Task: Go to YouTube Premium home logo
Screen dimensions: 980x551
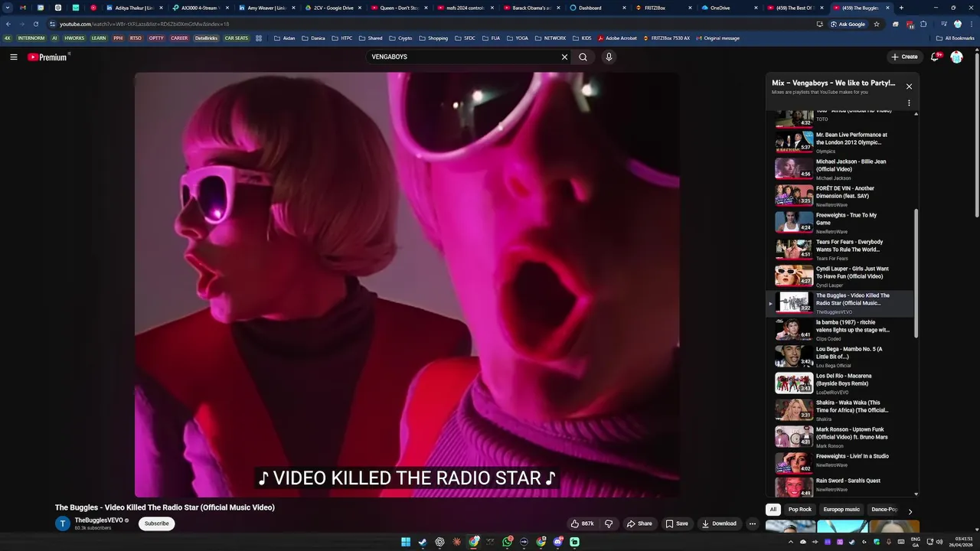Action: [47, 57]
